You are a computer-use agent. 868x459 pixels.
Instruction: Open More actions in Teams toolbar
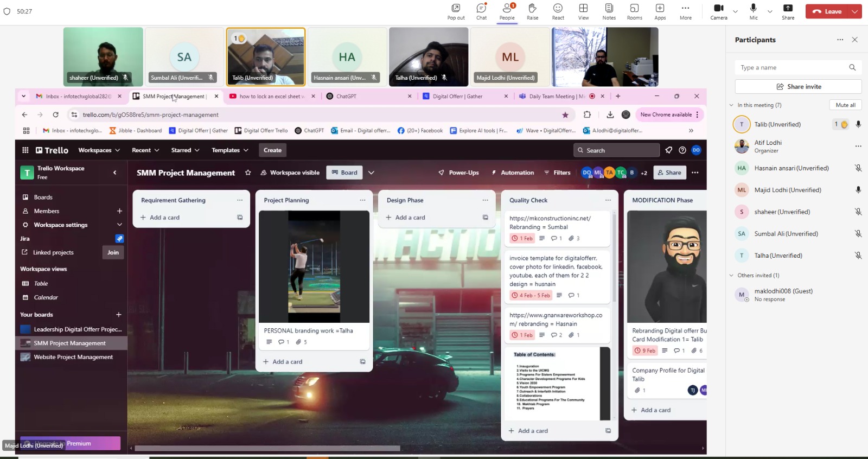point(685,11)
